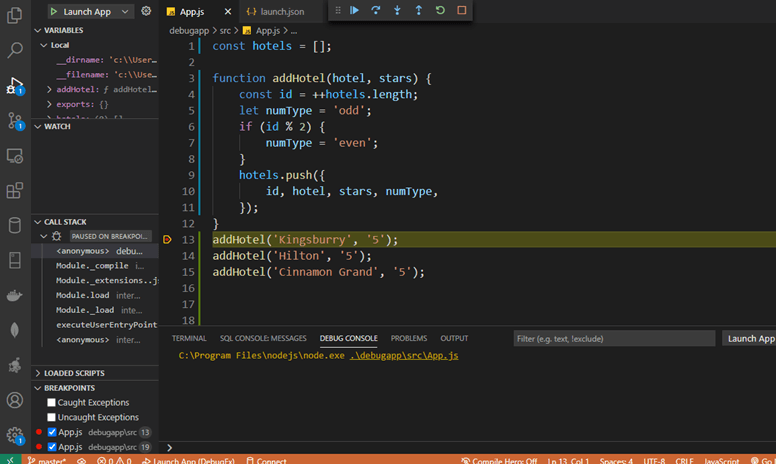
Task: Click Continue in the debug toolbar
Action: 355,10
